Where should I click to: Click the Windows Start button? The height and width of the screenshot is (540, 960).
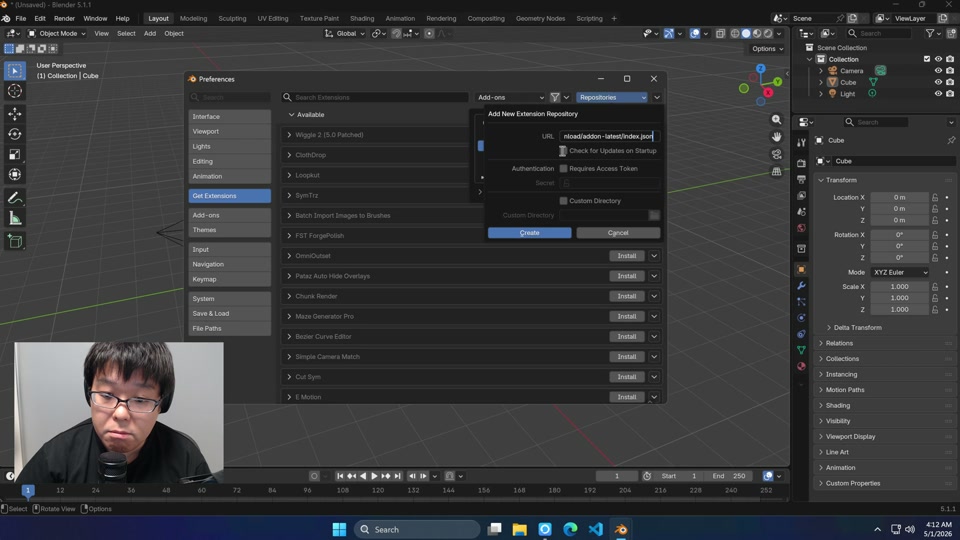coord(339,530)
